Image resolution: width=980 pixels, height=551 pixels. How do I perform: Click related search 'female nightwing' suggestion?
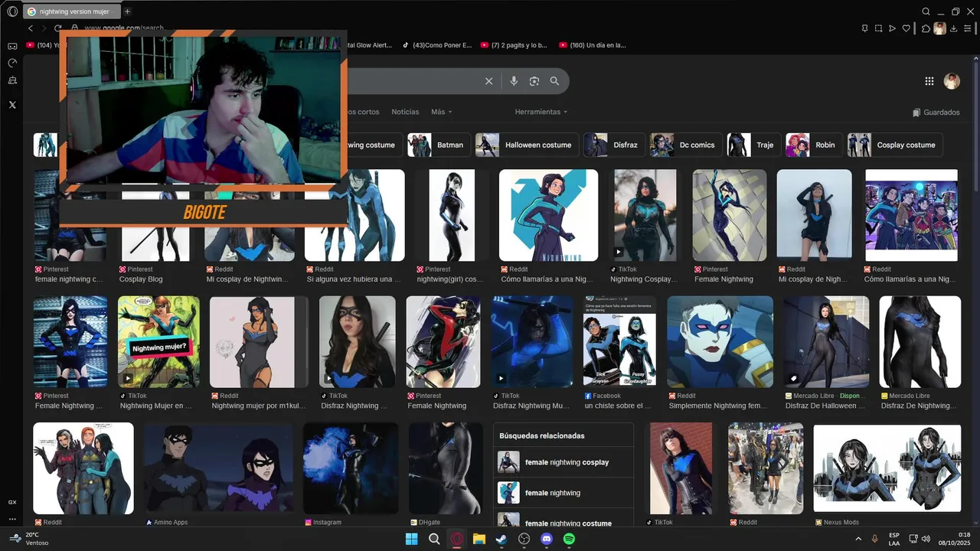(x=563, y=493)
